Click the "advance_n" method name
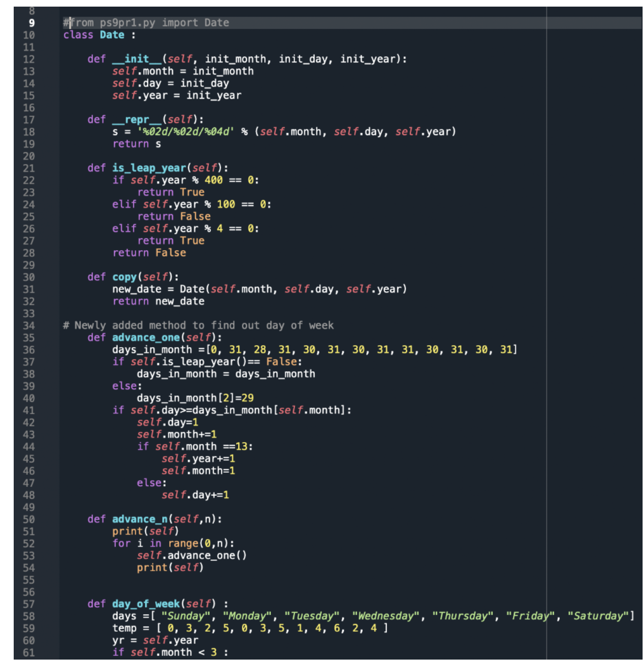Image resolution: width=644 pixels, height=661 pixels. (x=140, y=519)
